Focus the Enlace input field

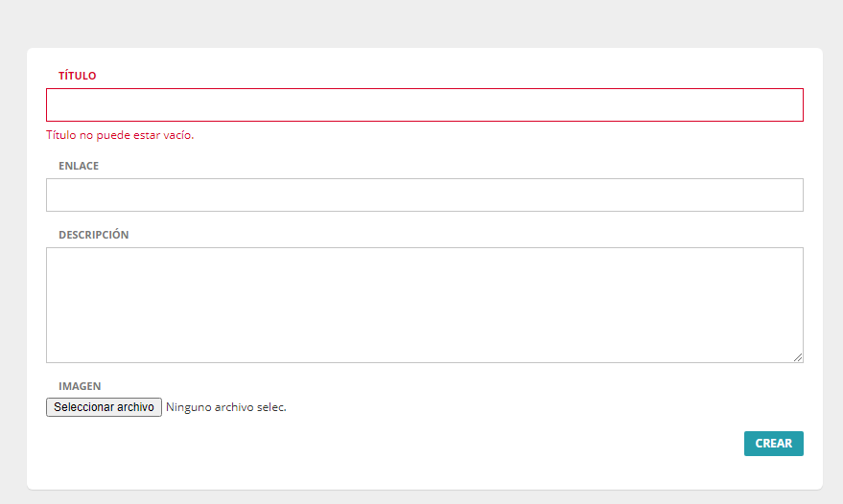[424, 195]
